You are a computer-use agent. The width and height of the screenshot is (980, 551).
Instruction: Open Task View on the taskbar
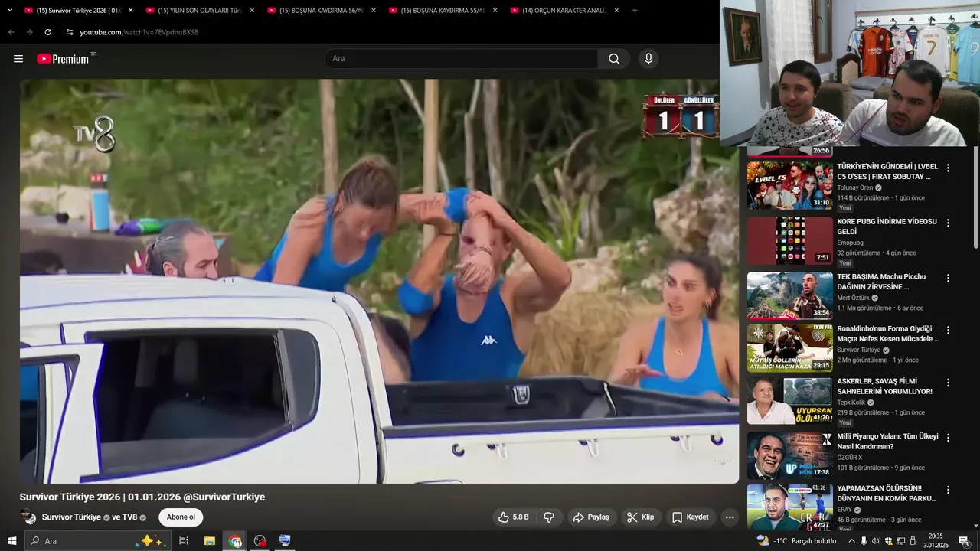click(184, 541)
